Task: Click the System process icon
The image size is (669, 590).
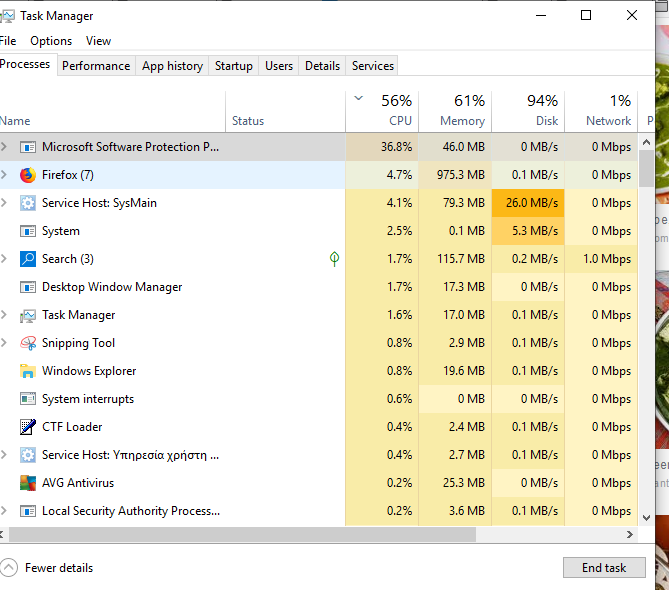Action: tap(28, 231)
